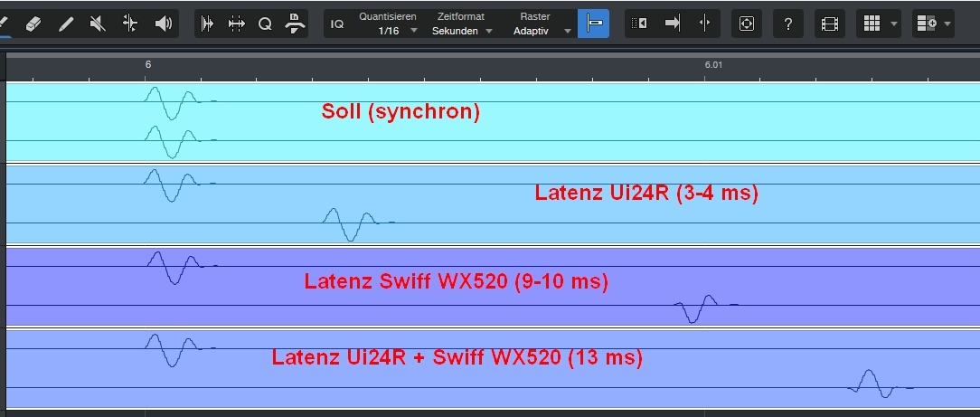Open the help question mark icon
Viewport: 980px width, 417px height.
coord(788,24)
